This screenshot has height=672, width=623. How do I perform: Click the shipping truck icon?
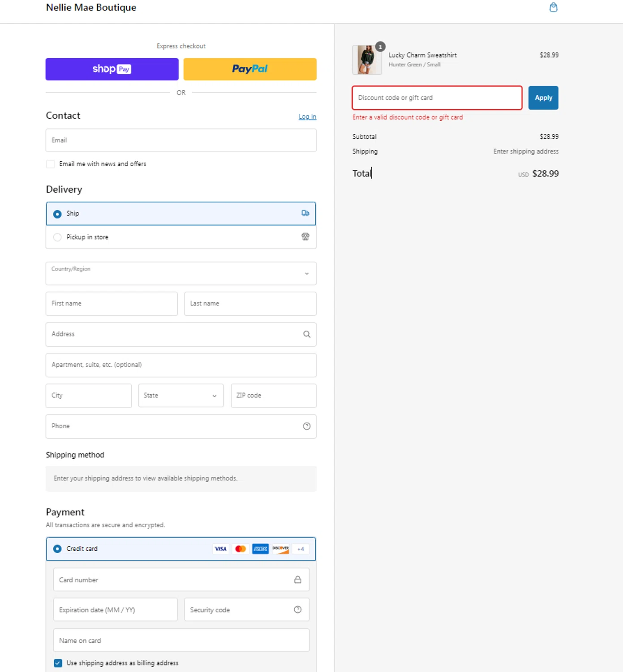click(305, 213)
